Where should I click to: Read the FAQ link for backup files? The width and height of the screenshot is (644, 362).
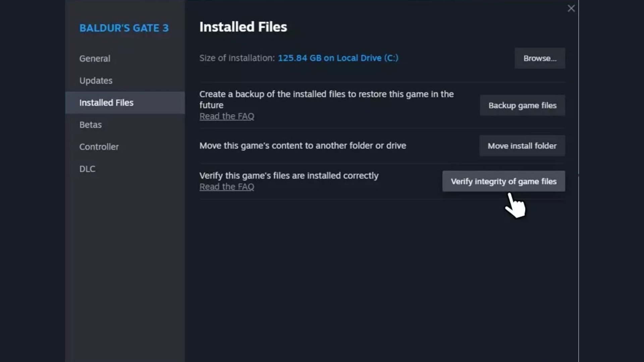[227, 116]
